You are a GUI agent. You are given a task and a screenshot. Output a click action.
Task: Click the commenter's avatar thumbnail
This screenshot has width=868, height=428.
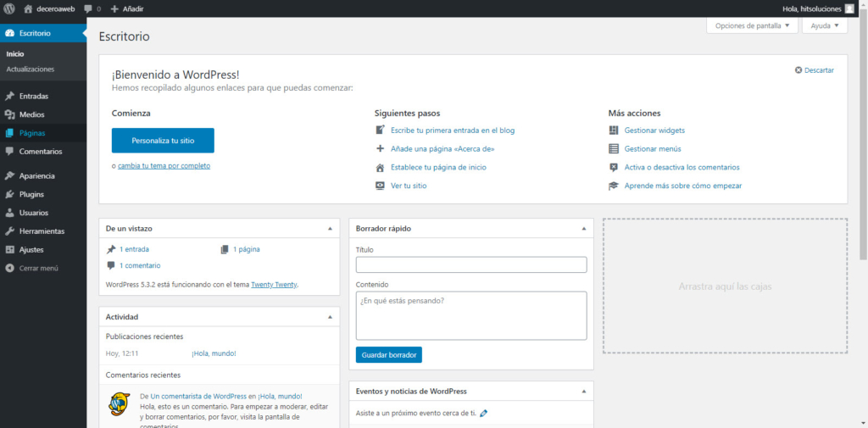tap(119, 403)
